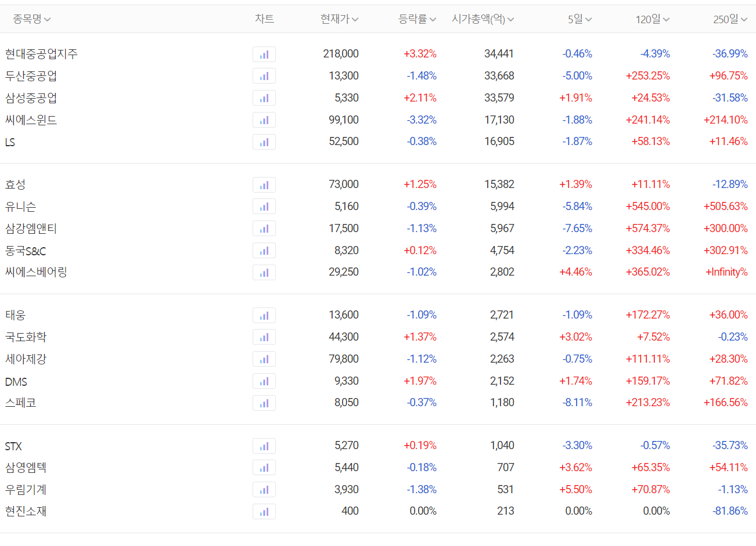Open chart icon for 씨에스베어링
Image resolution: width=756 pixels, height=546 pixels.
pyautogui.click(x=264, y=273)
